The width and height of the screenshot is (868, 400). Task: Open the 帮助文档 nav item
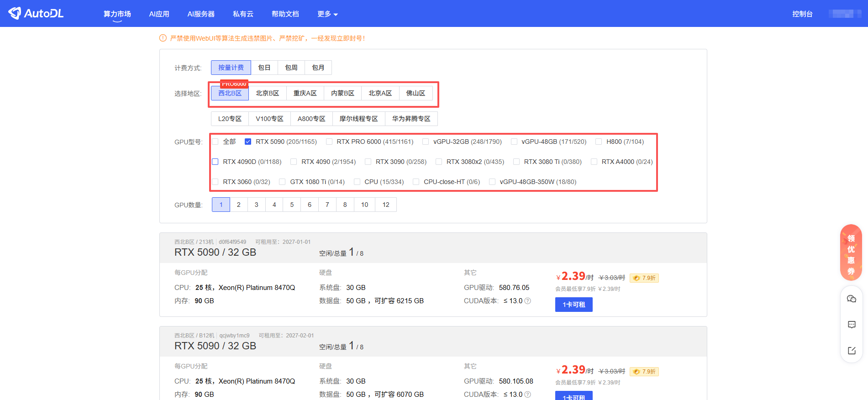[285, 14]
